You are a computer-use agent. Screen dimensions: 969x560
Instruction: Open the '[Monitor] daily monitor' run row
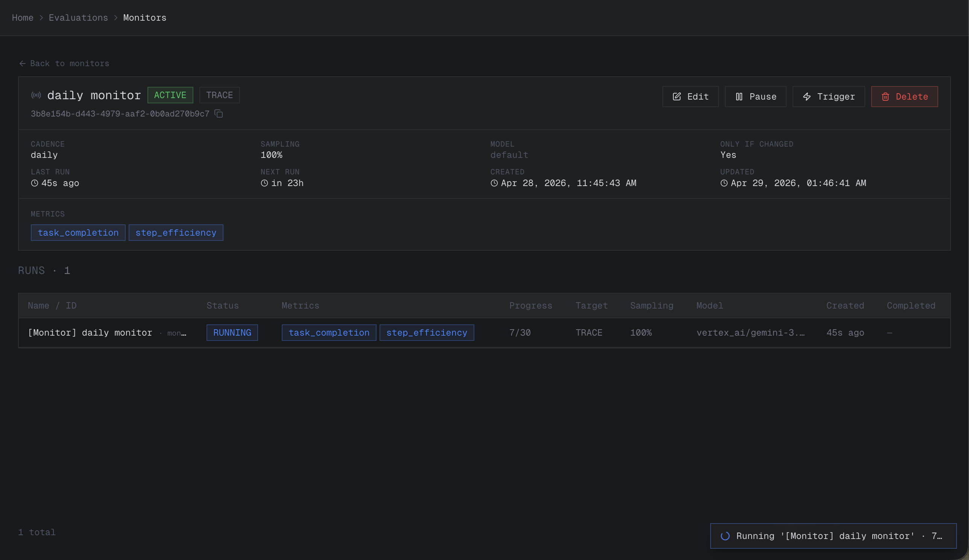[484, 333]
